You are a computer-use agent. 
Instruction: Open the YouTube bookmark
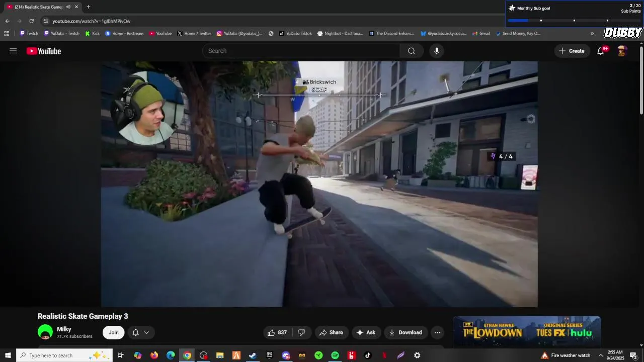(x=160, y=34)
